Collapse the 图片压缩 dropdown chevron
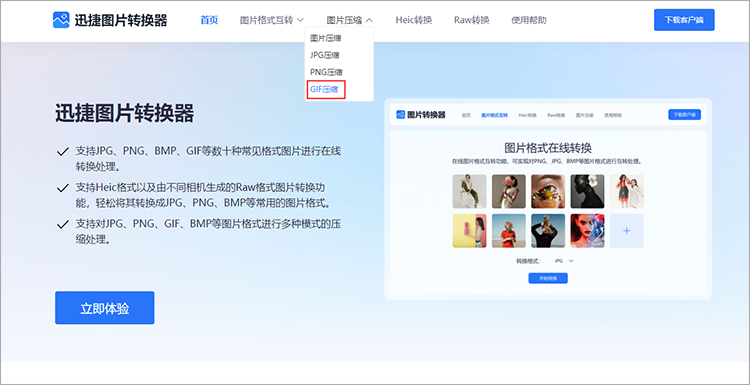750x385 pixels. coord(370,20)
